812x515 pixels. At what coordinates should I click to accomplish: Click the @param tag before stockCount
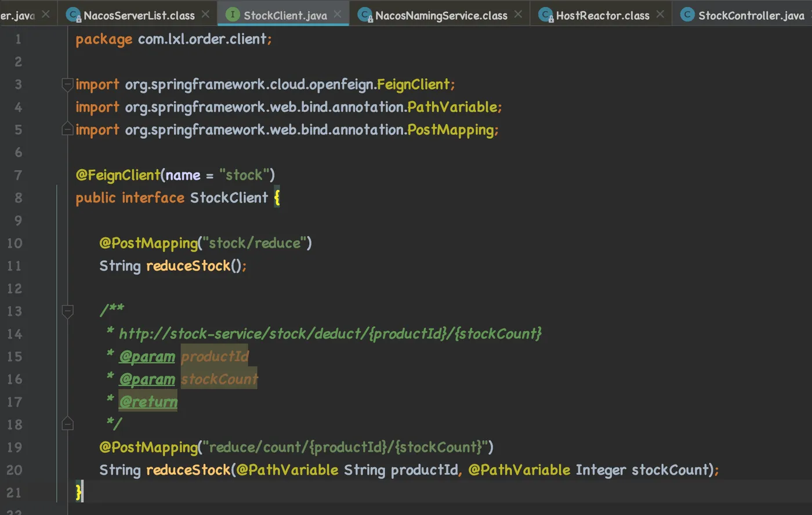[x=147, y=379]
